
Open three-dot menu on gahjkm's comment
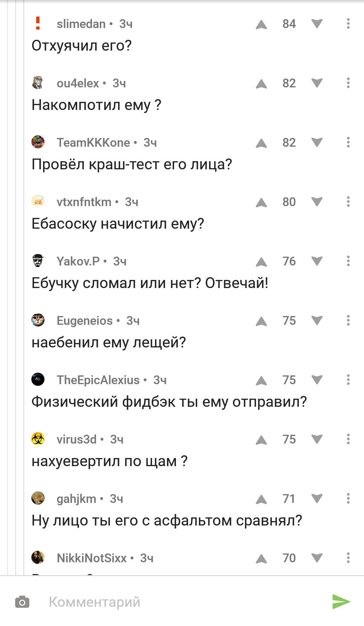click(348, 499)
